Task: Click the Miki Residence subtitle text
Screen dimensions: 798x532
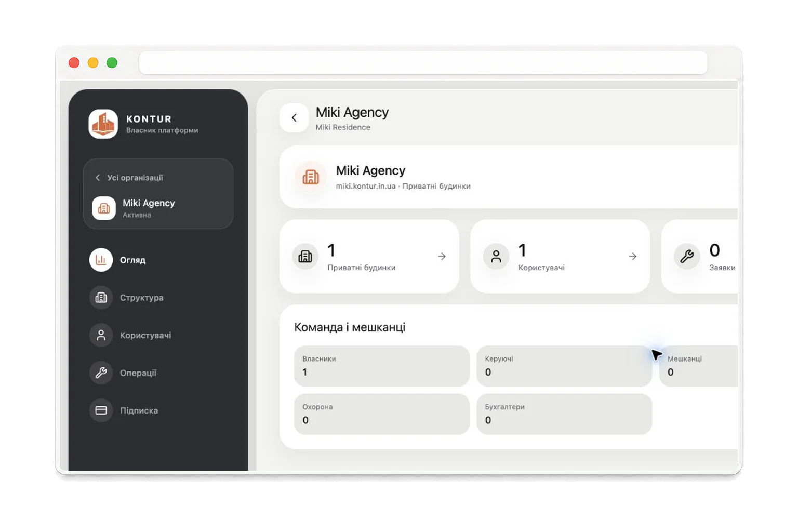Action: click(343, 127)
